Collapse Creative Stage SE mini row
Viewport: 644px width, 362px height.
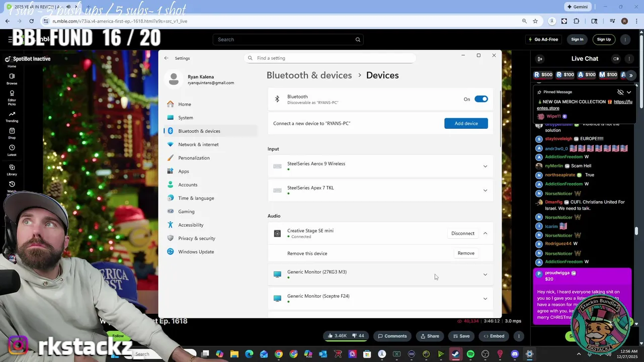tap(485, 233)
